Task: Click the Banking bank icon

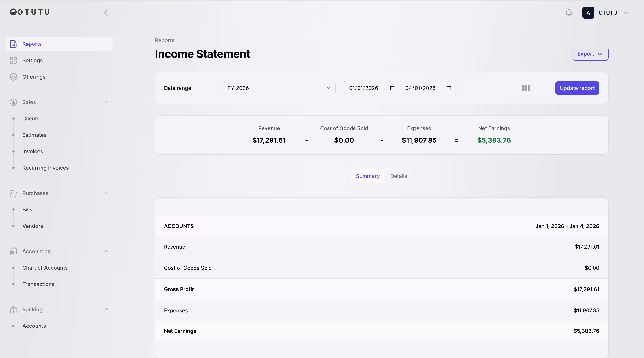Action: point(13,310)
